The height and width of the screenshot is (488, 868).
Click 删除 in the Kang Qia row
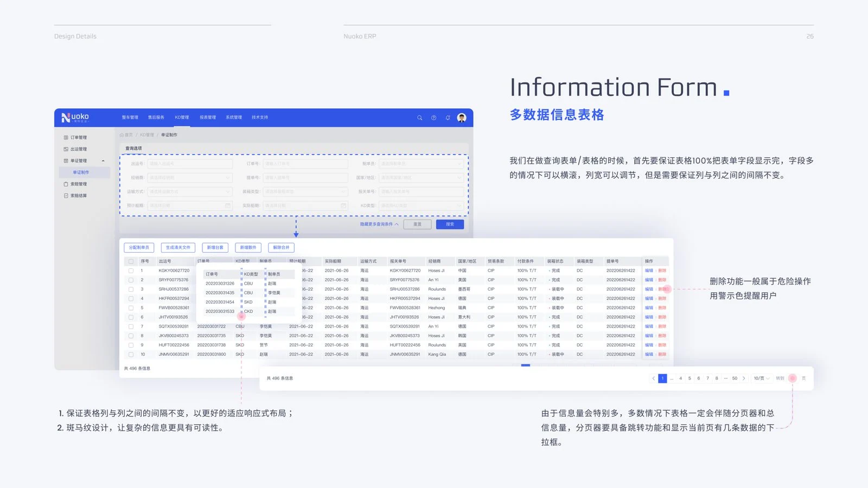tap(662, 354)
